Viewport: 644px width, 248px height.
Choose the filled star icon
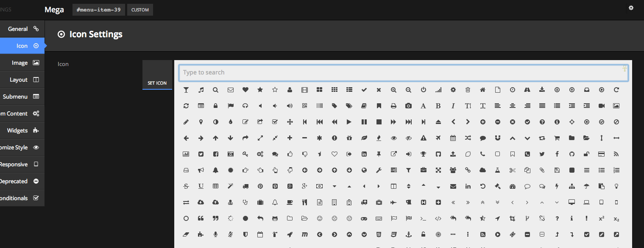[x=260, y=90]
